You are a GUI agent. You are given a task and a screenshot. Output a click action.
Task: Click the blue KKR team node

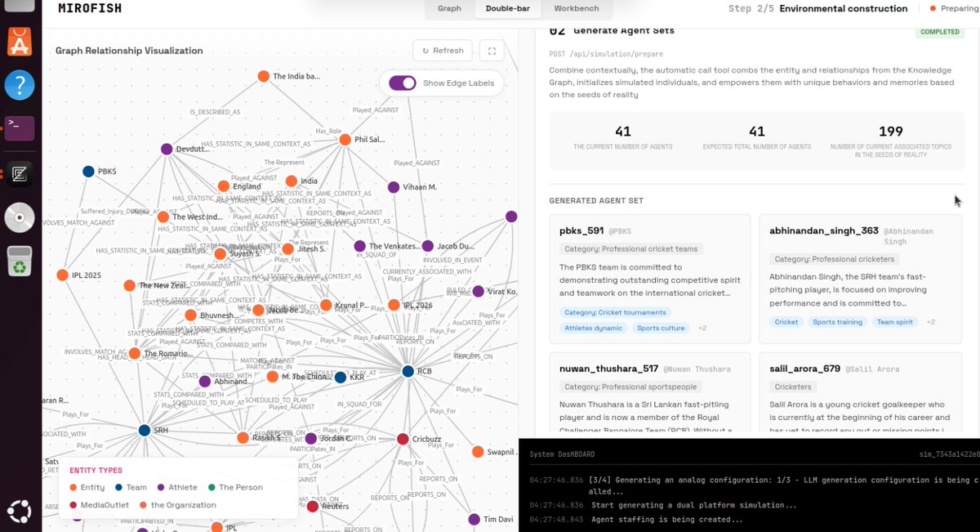pyautogui.click(x=341, y=377)
